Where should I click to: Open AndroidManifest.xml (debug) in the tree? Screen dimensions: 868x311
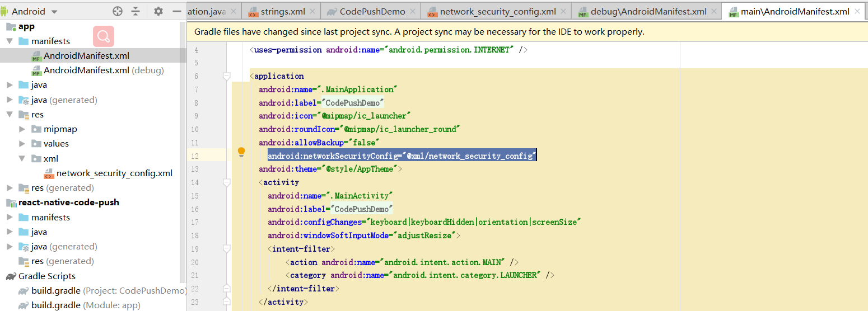[x=104, y=70]
